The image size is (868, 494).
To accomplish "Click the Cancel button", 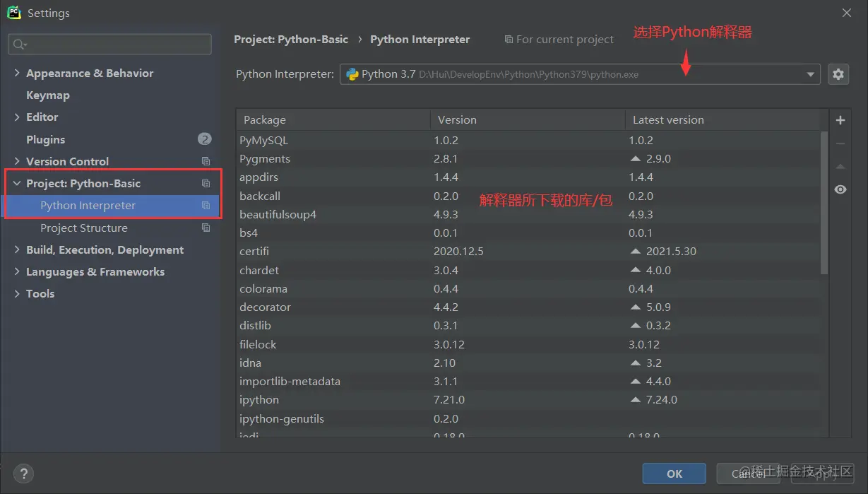I will point(749,474).
